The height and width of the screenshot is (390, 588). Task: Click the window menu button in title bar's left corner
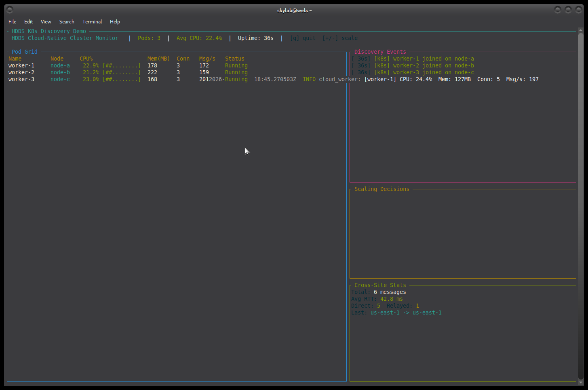[10, 10]
